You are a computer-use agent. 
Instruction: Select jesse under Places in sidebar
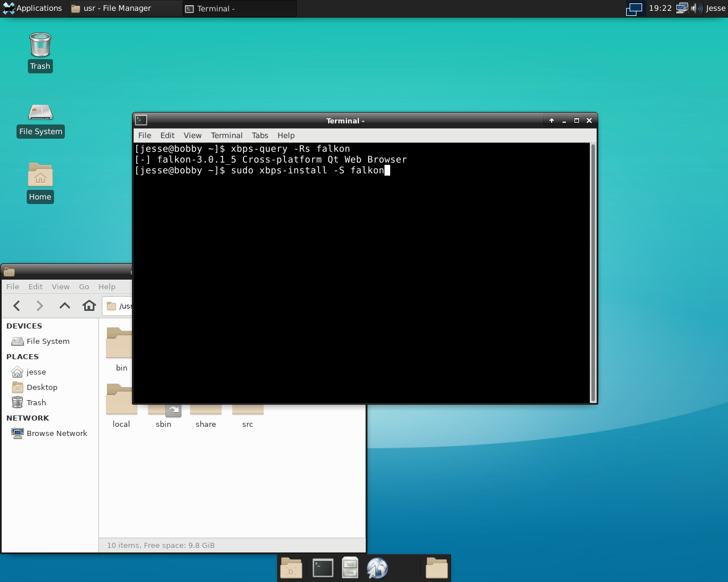pyautogui.click(x=50, y=372)
